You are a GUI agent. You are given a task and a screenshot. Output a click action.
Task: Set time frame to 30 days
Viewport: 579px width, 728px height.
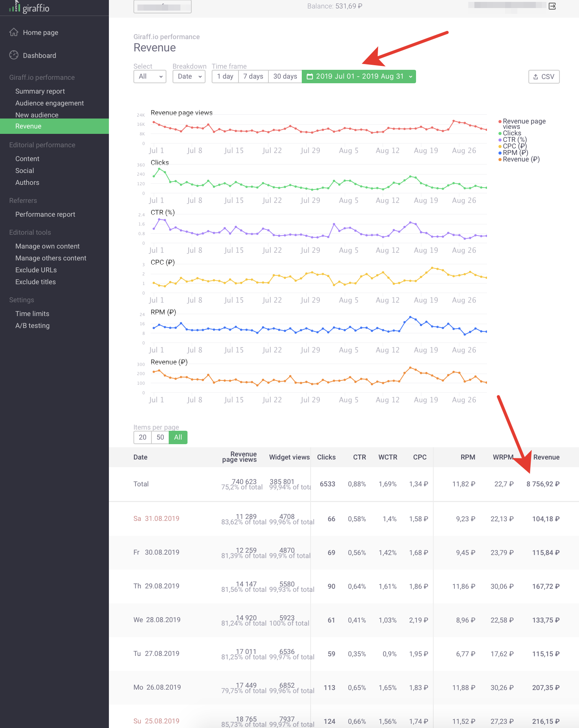285,76
